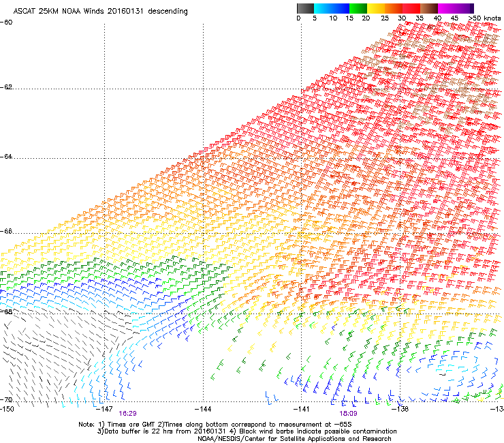Click the -66 latitude axis label

click(6, 231)
